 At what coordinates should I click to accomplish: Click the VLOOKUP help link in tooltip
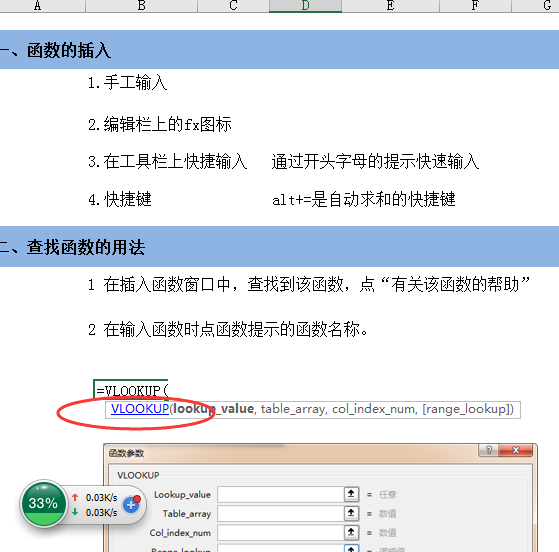[140, 409]
